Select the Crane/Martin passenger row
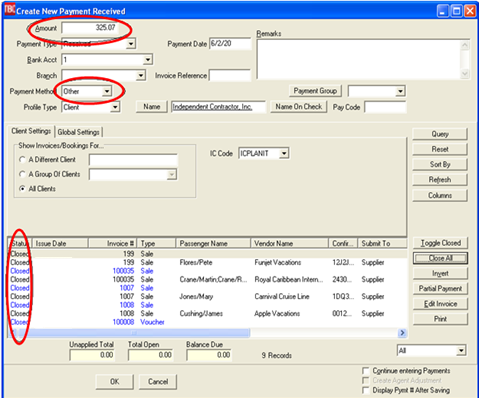This screenshot has width=479, height=398. pyautogui.click(x=207, y=280)
